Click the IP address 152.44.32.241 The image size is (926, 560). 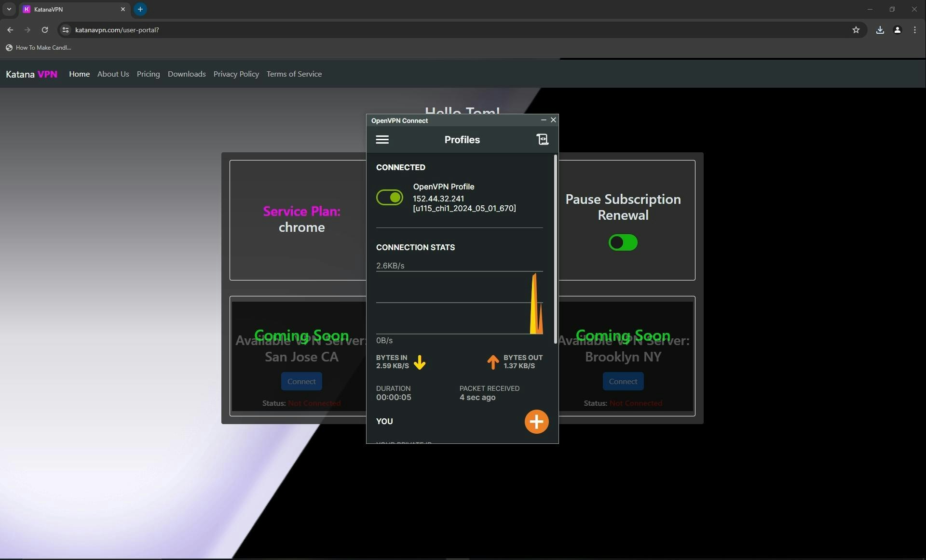point(438,199)
